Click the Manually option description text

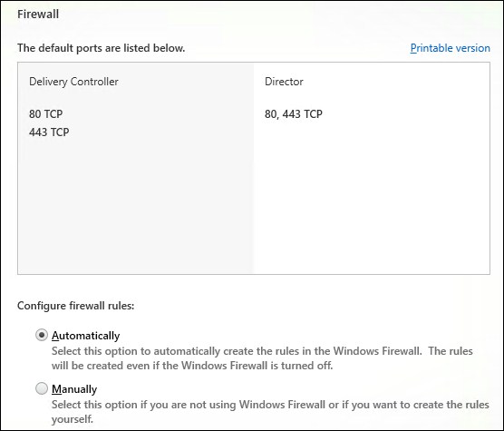pos(270,412)
